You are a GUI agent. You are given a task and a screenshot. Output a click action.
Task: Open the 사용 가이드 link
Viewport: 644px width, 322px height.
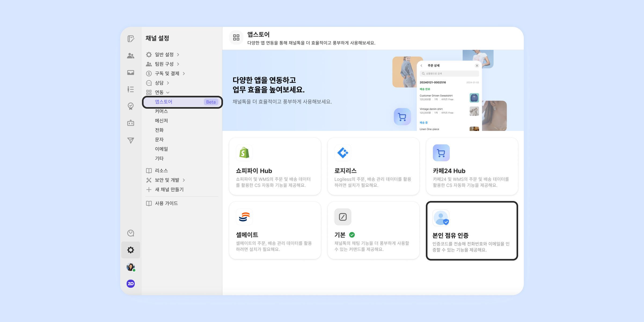(x=166, y=203)
